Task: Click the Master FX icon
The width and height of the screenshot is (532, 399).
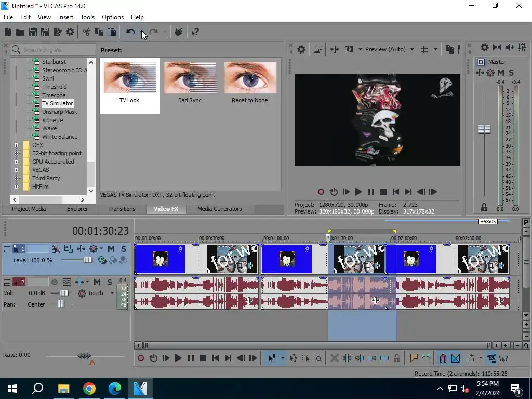Action: click(x=480, y=73)
